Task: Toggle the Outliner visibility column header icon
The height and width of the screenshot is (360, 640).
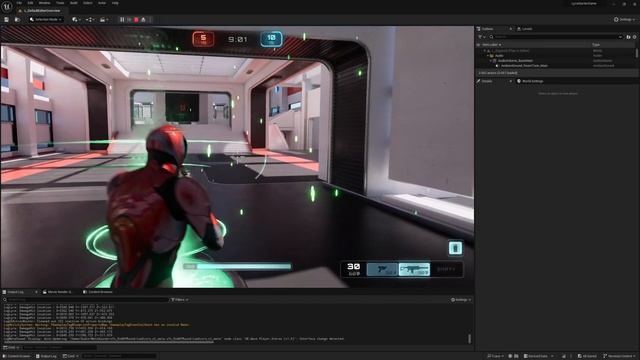Action: (478, 45)
